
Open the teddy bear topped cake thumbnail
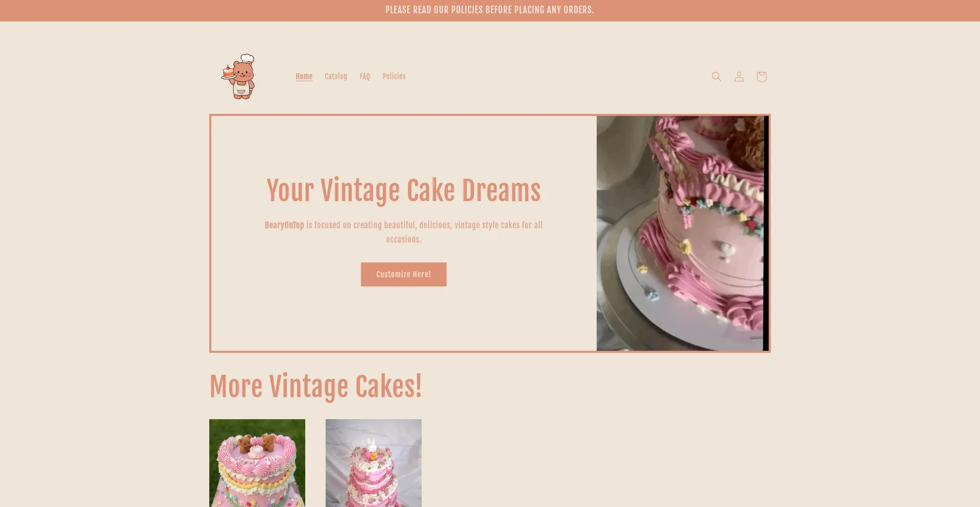[x=257, y=463]
